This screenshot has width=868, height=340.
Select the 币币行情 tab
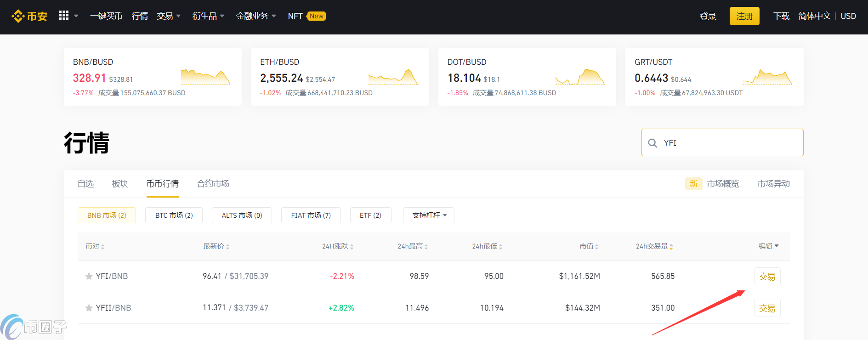tap(163, 184)
